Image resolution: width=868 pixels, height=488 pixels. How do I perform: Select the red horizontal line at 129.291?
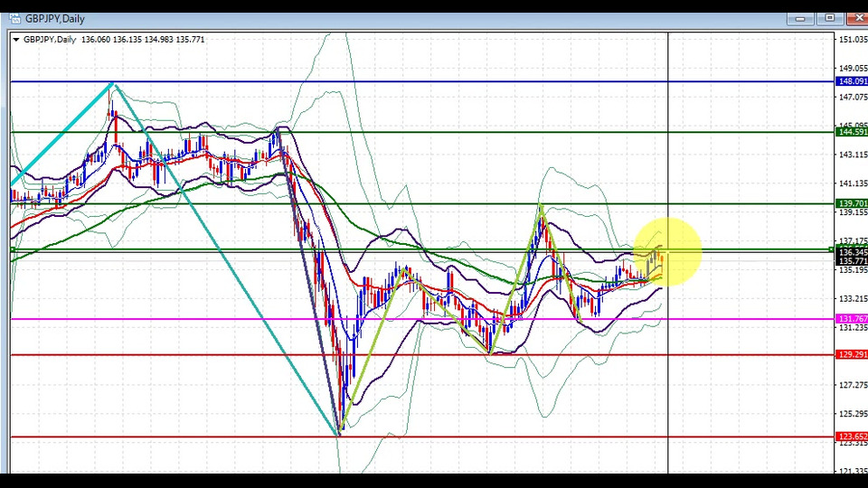tap(422, 354)
